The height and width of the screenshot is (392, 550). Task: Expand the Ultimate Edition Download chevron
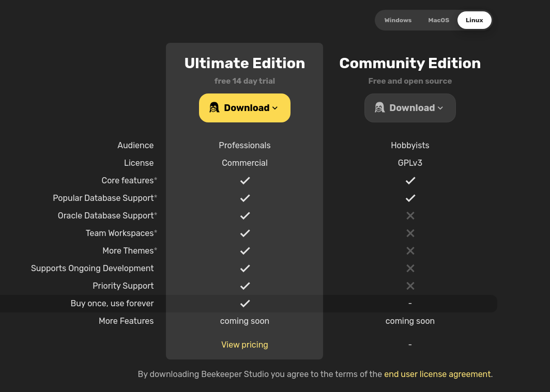[x=275, y=108]
